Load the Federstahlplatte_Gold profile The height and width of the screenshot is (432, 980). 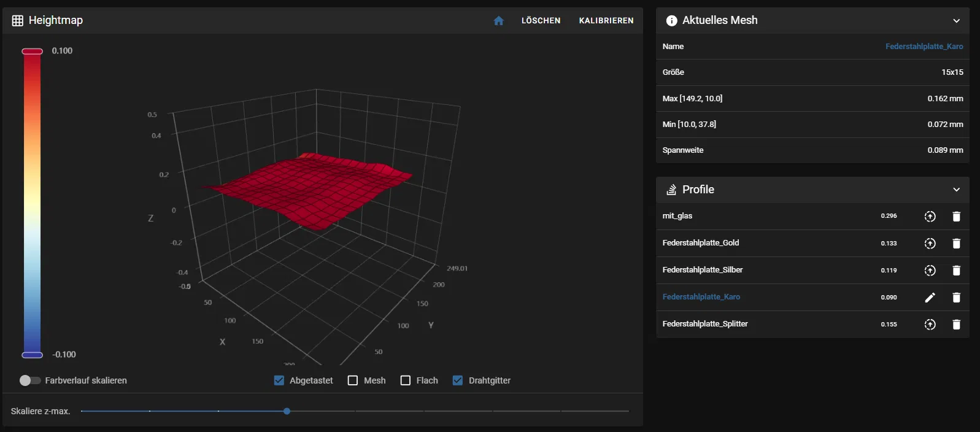coord(930,243)
